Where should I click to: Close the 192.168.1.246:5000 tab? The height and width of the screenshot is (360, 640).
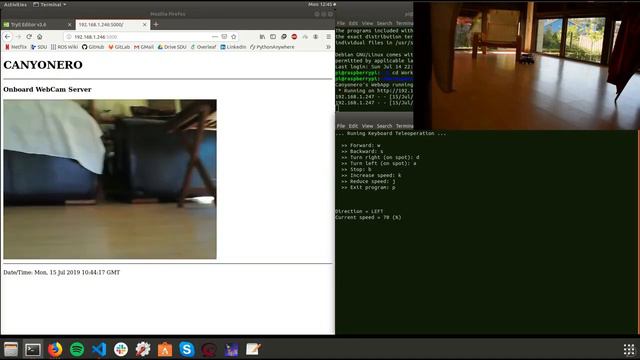(144, 24)
